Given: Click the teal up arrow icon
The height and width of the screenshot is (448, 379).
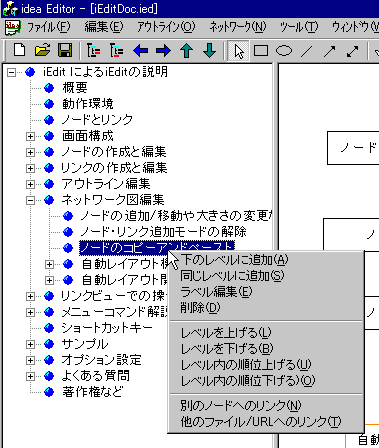Looking at the screenshot, I should (186, 51).
